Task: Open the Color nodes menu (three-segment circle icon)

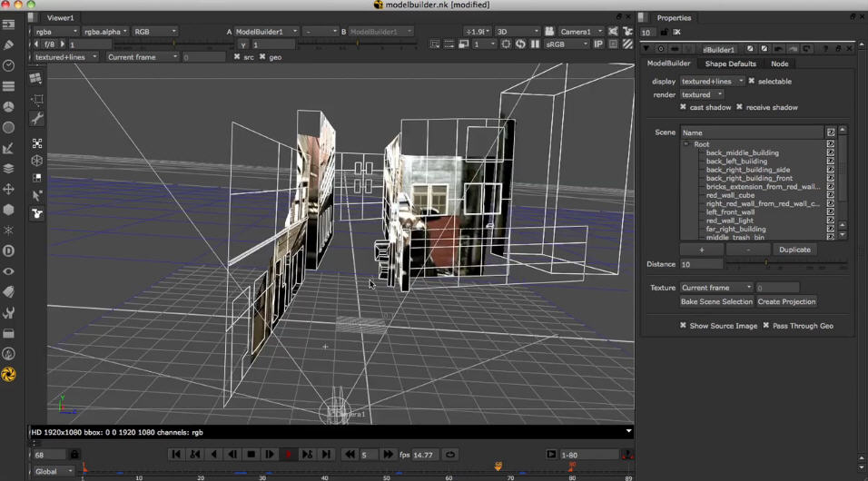Action: [9, 107]
